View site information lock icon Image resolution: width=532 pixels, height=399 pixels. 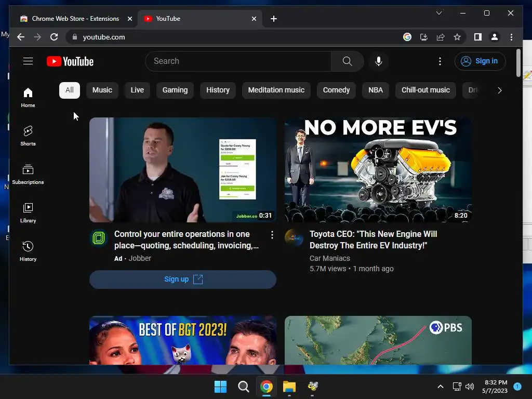[75, 37]
